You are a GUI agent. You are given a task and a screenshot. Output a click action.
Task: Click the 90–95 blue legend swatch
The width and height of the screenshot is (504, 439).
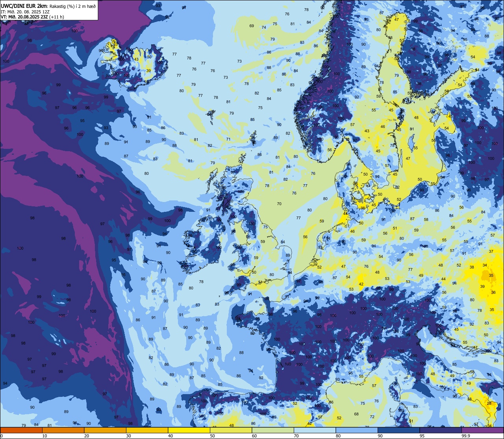(398, 430)
